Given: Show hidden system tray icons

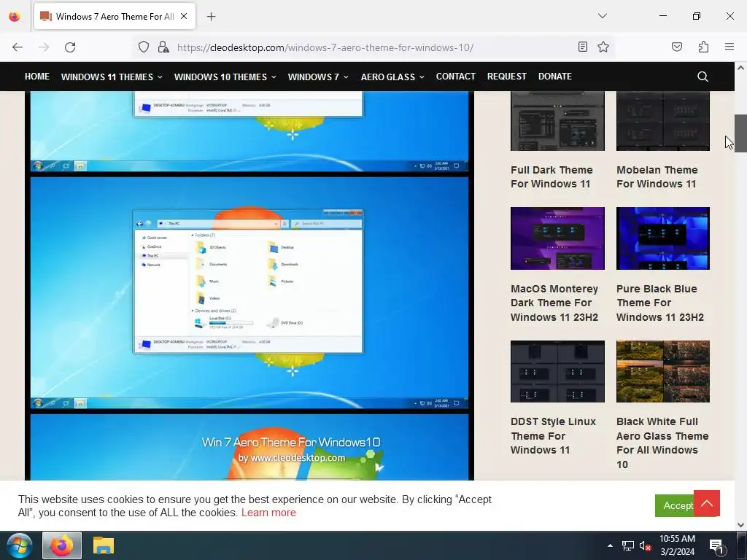Looking at the screenshot, I should coord(611,545).
